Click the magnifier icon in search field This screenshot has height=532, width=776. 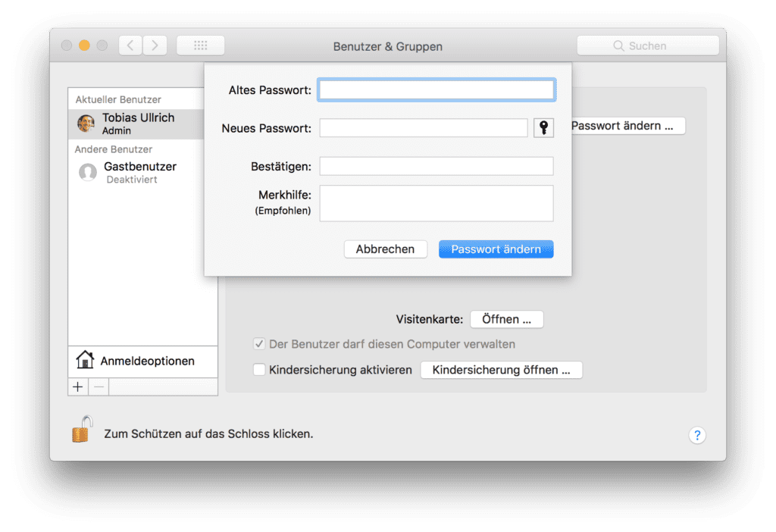click(x=618, y=45)
